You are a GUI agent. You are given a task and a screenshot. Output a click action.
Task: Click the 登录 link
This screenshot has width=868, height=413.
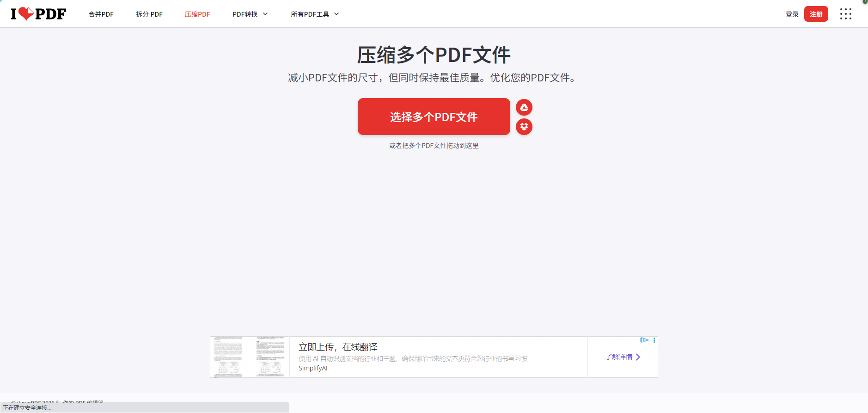(x=792, y=14)
